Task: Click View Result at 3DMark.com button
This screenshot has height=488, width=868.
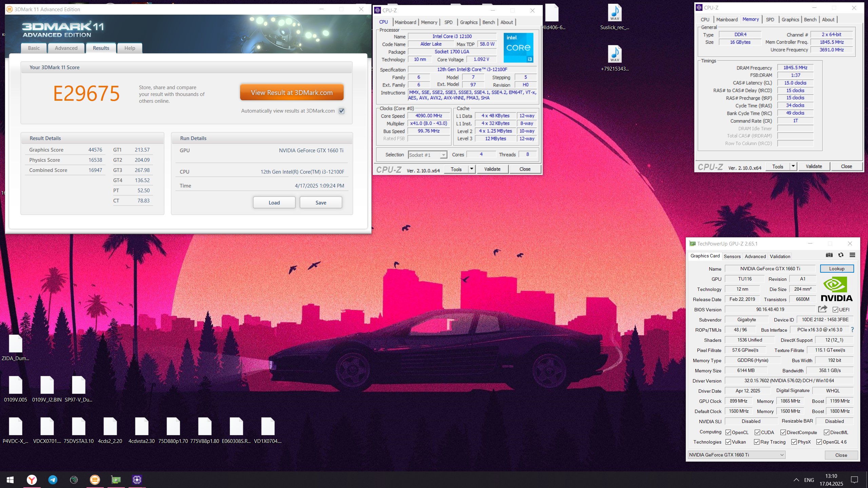Action: (292, 93)
